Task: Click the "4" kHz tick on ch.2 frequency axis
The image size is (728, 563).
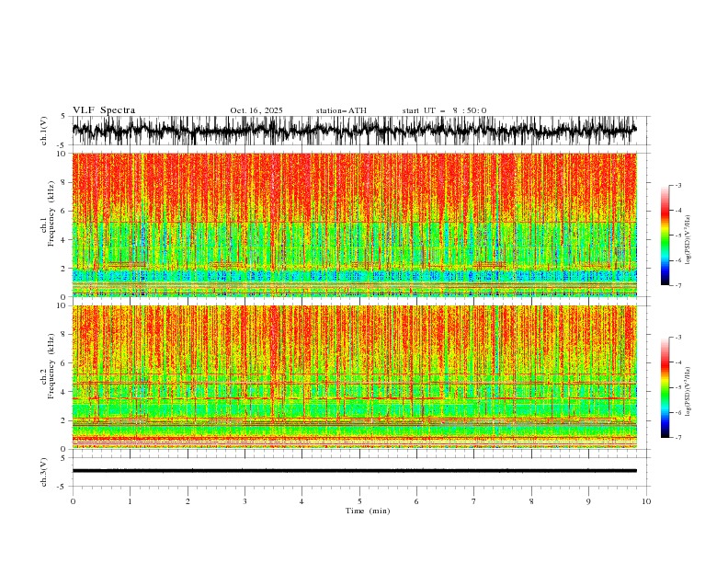Action: pos(64,392)
